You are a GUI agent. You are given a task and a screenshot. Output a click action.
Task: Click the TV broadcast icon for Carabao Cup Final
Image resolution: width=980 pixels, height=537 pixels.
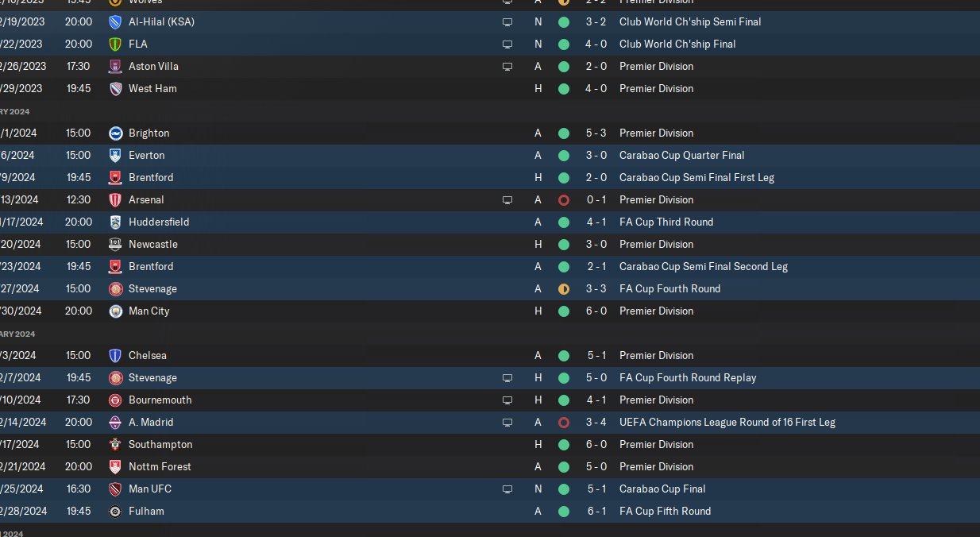pyautogui.click(x=507, y=489)
